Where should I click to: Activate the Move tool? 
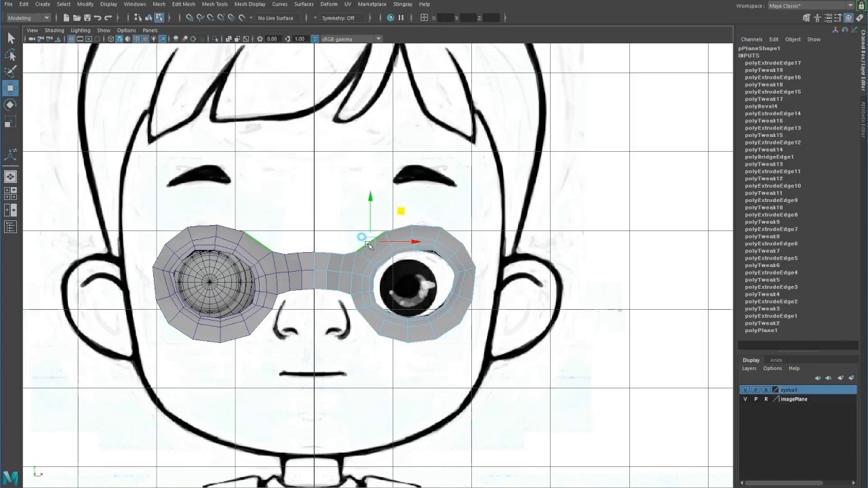(11, 88)
